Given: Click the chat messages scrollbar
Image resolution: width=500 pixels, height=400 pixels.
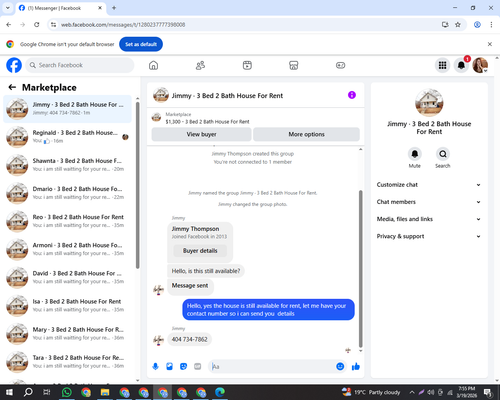Looking at the screenshot, I should pyautogui.click(x=360, y=269).
